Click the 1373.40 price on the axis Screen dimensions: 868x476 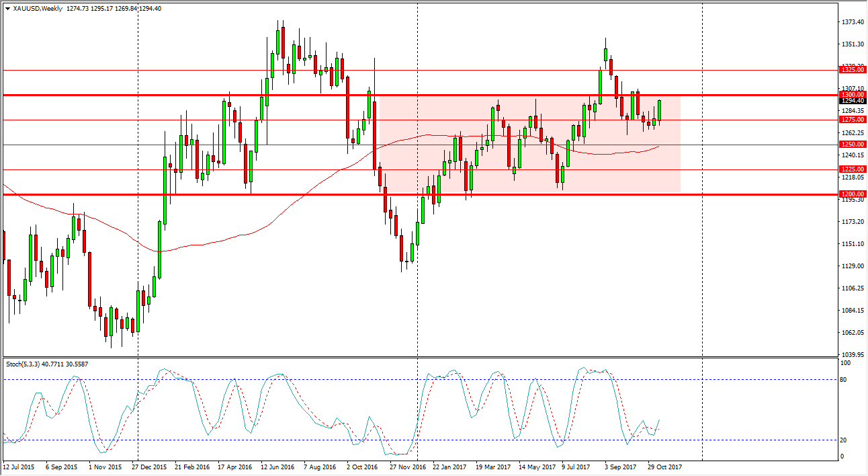[852, 22]
